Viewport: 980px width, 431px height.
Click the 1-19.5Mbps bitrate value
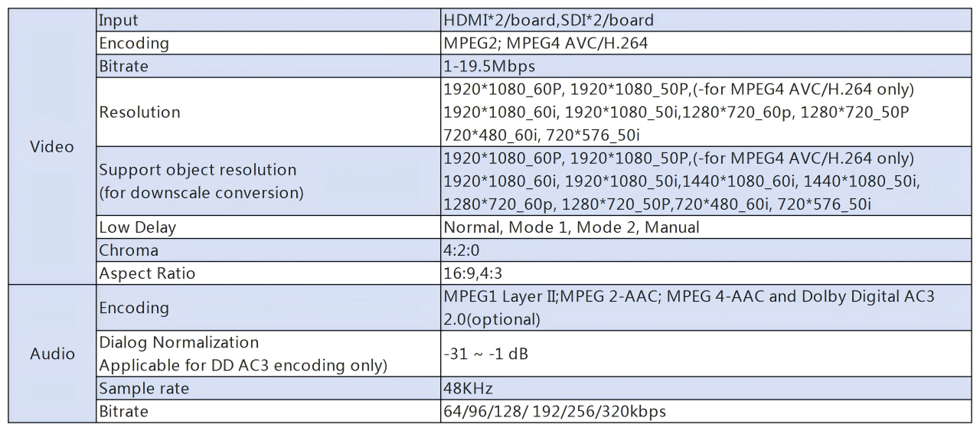click(x=490, y=67)
